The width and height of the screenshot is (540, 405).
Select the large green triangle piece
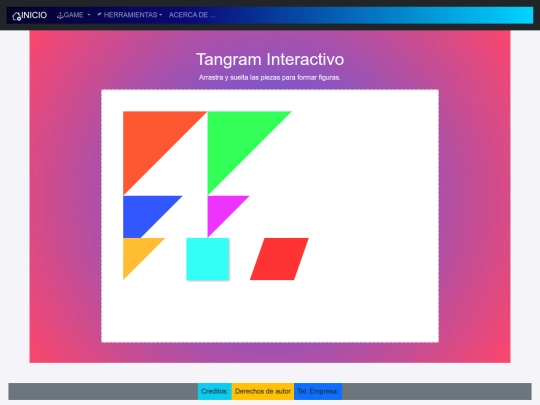(x=235, y=139)
